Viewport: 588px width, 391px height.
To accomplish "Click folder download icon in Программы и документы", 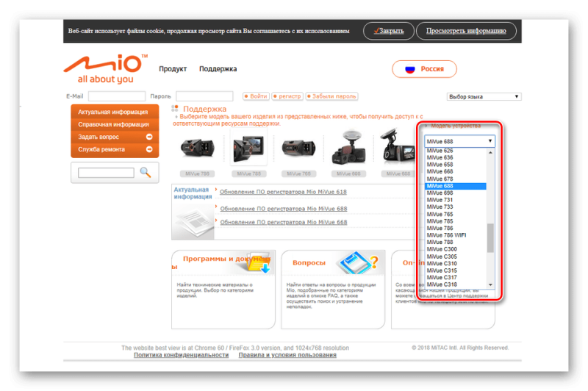I will (x=259, y=262).
